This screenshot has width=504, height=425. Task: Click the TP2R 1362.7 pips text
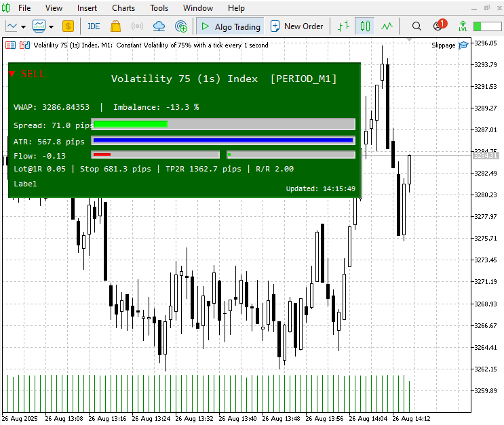click(x=203, y=169)
